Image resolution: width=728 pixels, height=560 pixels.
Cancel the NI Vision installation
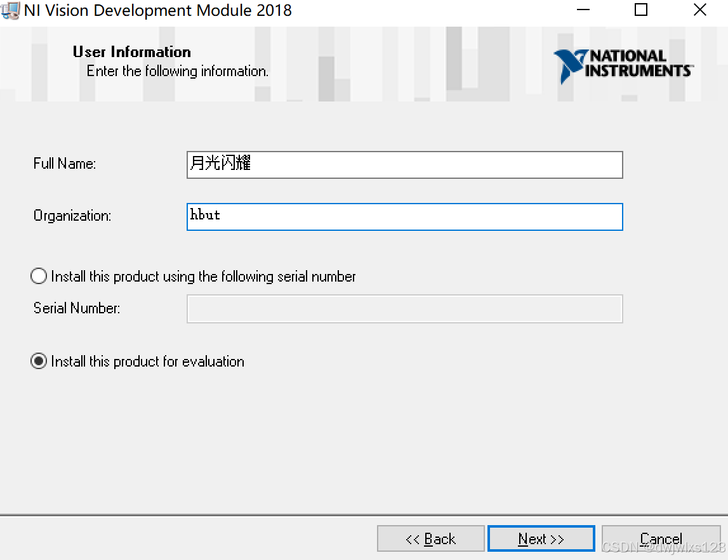pyautogui.click(x=661, y=538)
